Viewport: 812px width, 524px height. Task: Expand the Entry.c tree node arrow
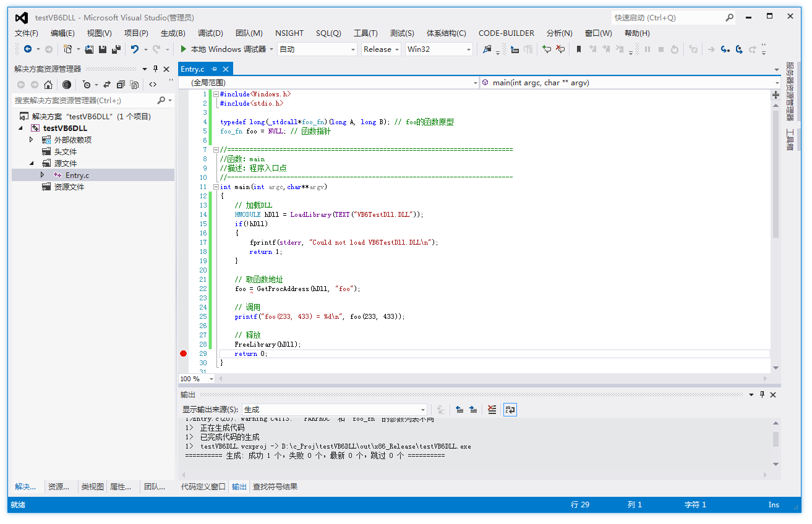point(42,175)
